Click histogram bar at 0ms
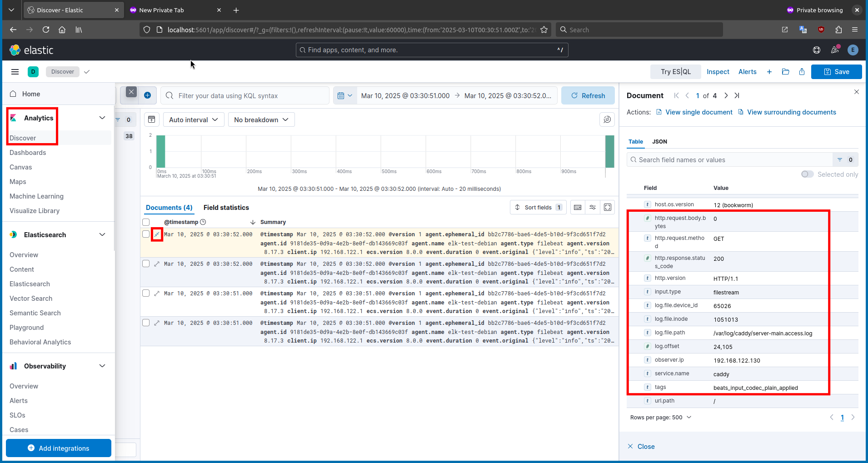This screenshot has height=463, width=868. (161, 151)
